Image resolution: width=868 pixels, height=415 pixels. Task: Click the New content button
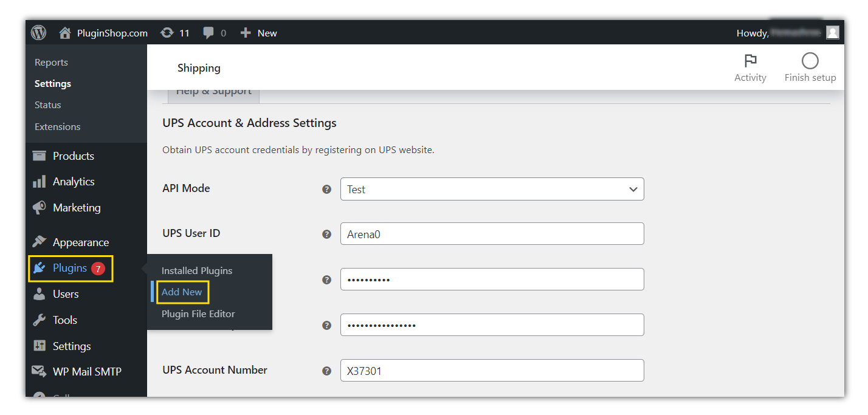258,33
